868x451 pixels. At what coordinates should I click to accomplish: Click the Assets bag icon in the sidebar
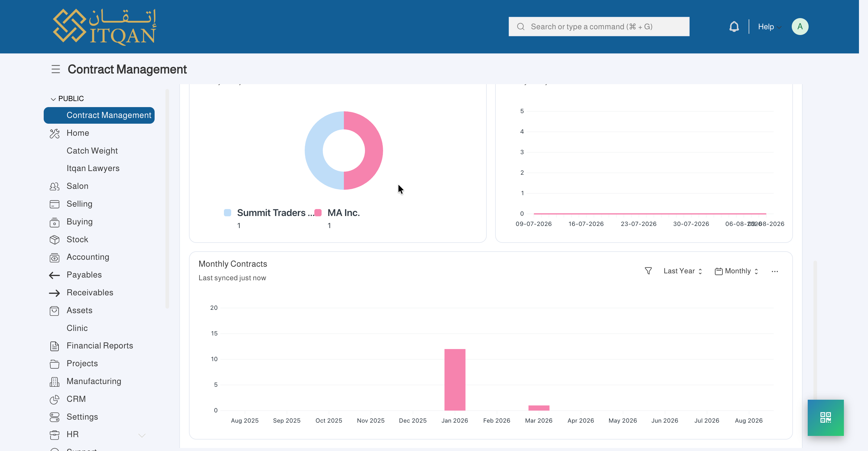coord(54,311)
